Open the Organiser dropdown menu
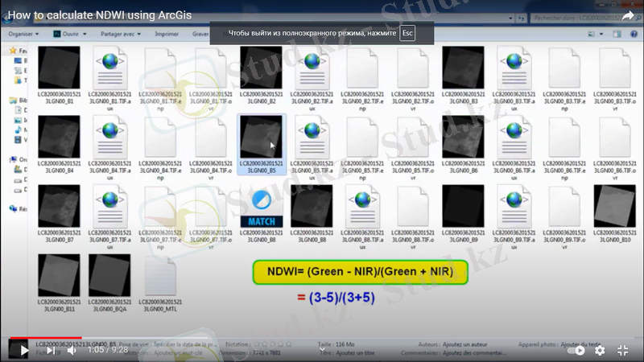Screen dimensions: 644x362 click(x=24, y=35)
